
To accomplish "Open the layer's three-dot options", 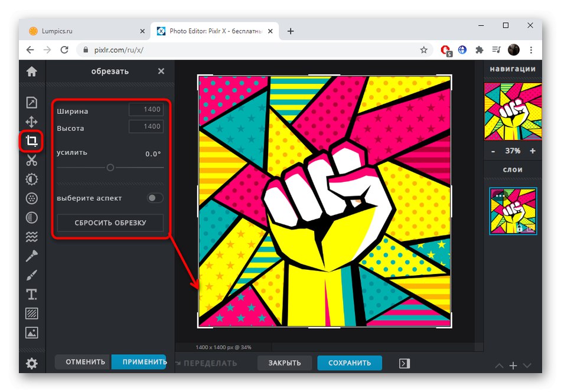I will 500,195.
